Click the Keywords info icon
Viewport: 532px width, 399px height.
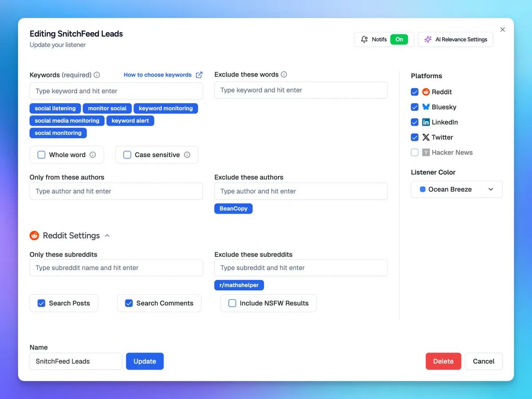click(97, 75)
